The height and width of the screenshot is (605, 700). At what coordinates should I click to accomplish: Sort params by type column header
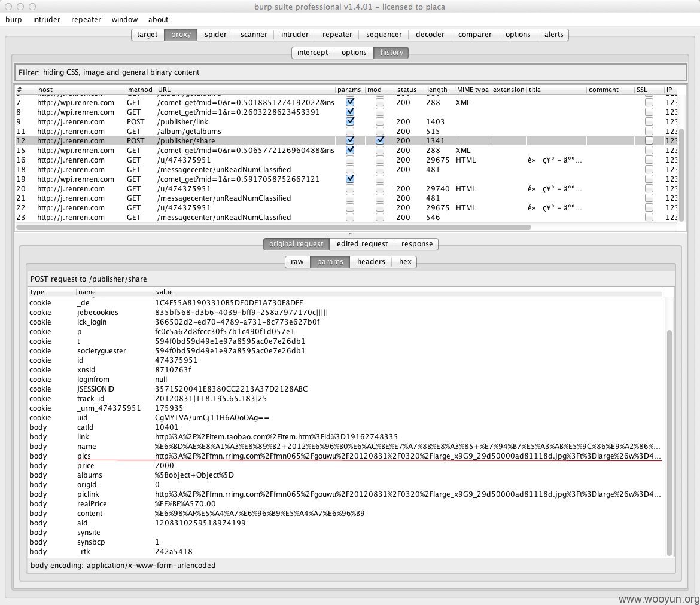(52, 292)
